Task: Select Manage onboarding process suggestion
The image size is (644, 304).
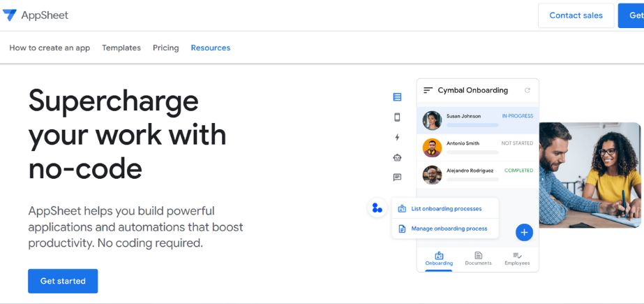Action: pos(445,229)
